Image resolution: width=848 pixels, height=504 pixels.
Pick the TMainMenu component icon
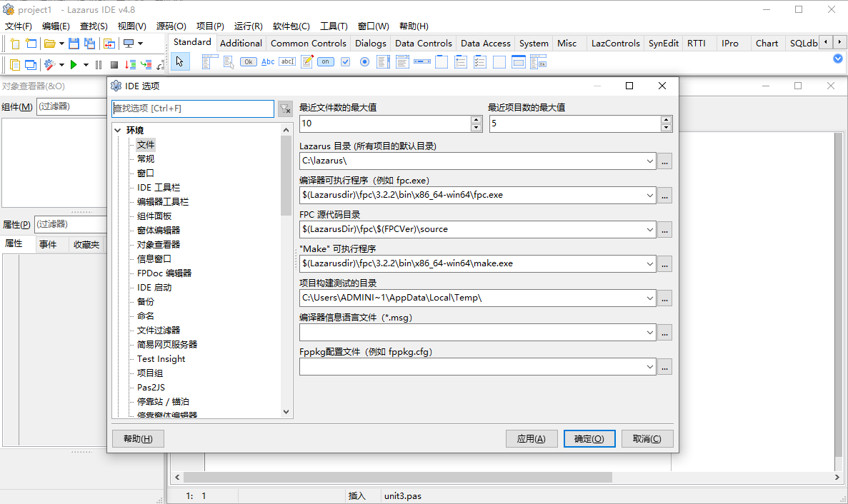pos(210,62)
